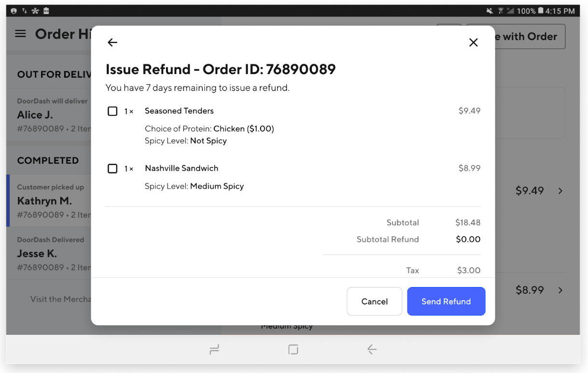Tap the Android recent apps icon
The image size is (588, 373).
tap(214, 349)
